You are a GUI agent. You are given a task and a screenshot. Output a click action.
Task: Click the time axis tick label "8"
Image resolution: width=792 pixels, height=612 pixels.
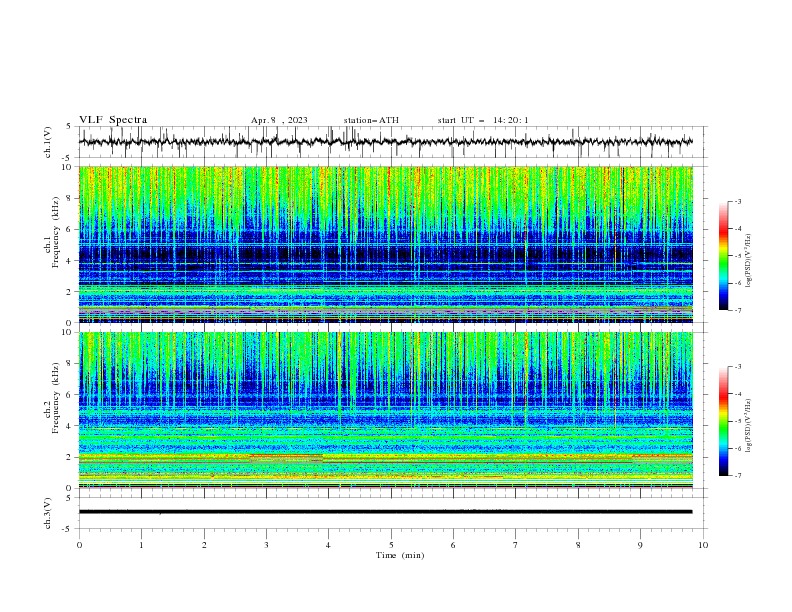578,545
